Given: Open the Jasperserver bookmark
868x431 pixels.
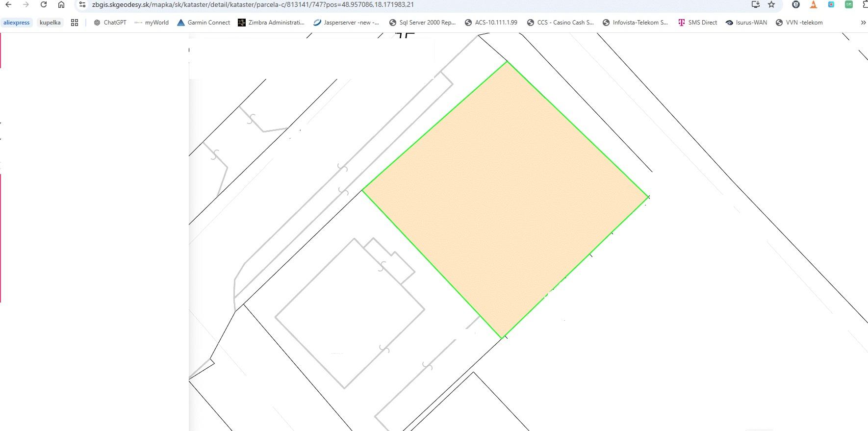Looking at the screenshot, I should coord(346,23).
